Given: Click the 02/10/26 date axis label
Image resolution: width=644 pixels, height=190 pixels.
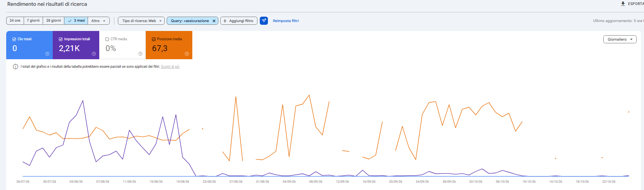Looking at the screenshot, I should coord(476,181).
